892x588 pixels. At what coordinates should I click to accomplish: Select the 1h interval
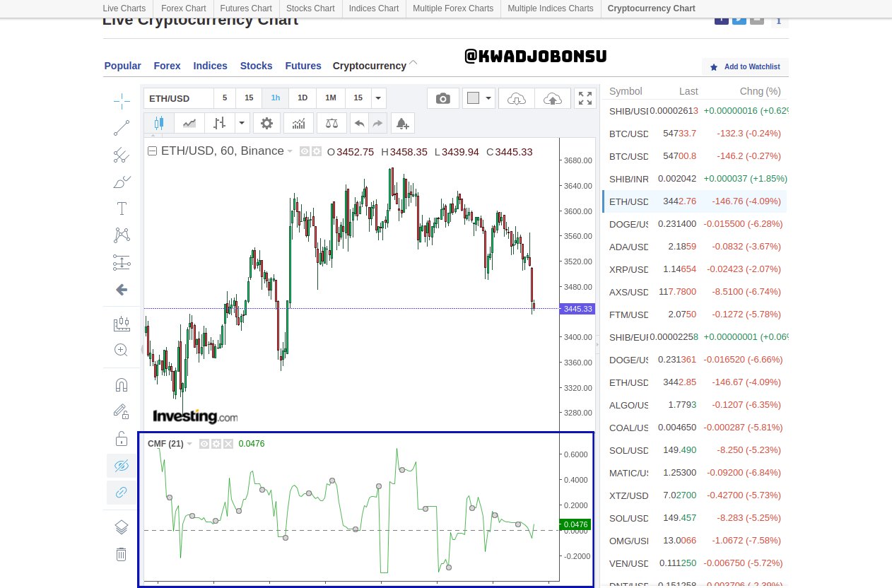pos(276,98)
